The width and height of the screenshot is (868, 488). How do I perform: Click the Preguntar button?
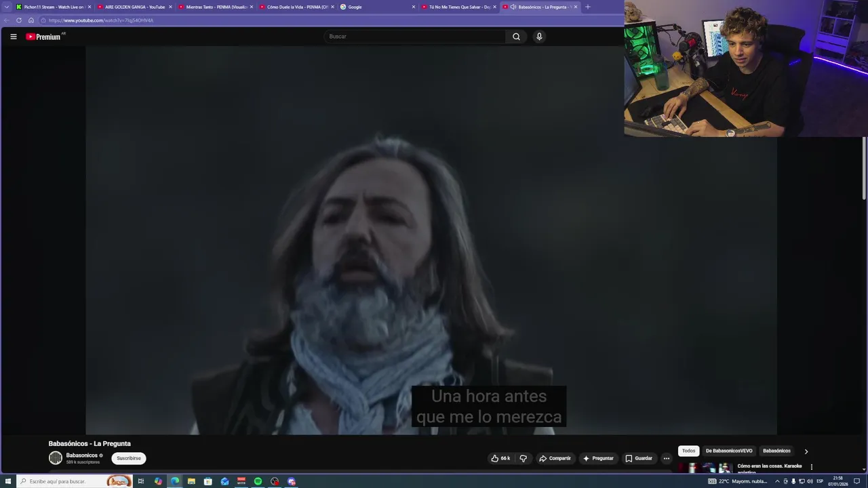coord(598,458)
